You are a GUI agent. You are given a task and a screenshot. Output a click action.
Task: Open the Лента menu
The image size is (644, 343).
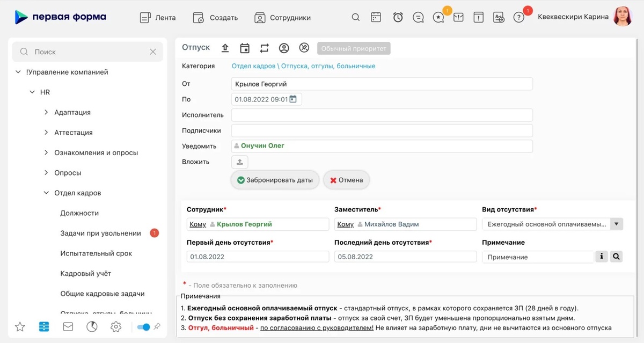click(158, 17)
